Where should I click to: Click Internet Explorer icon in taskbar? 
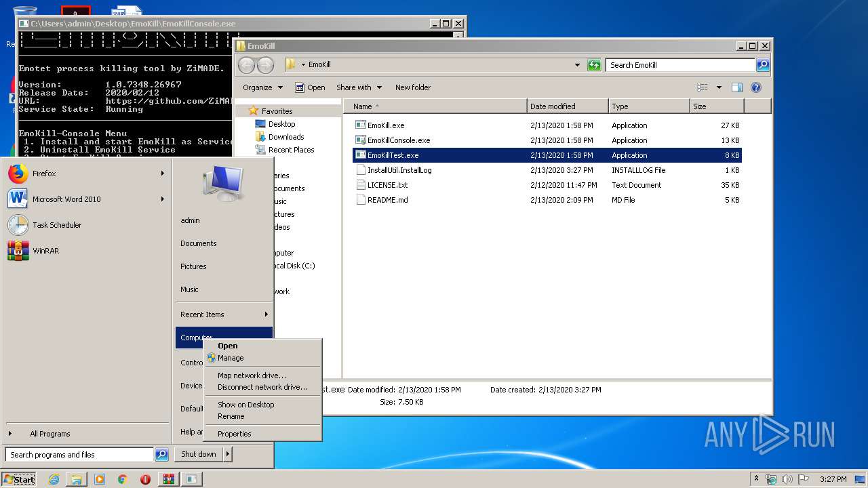[54, 479]
